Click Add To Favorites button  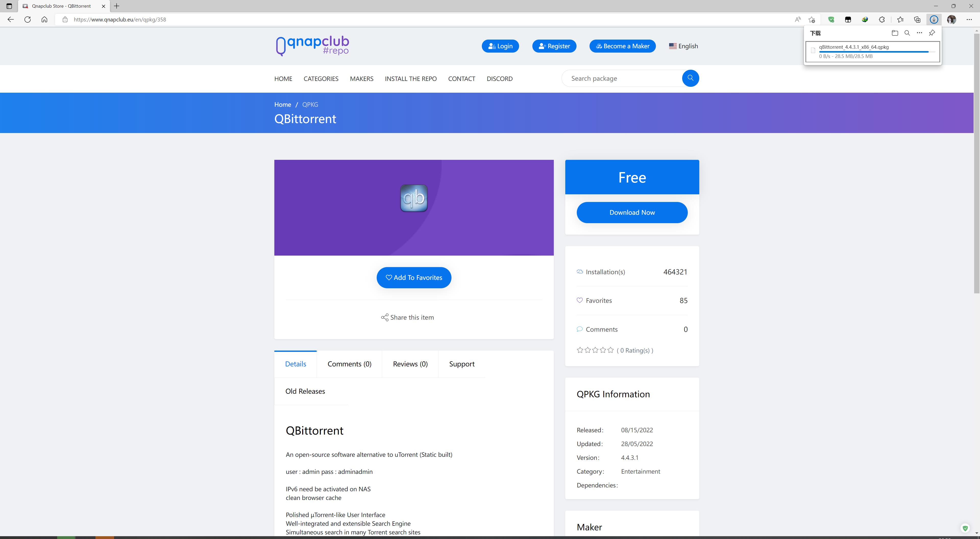tap(414, 278)
